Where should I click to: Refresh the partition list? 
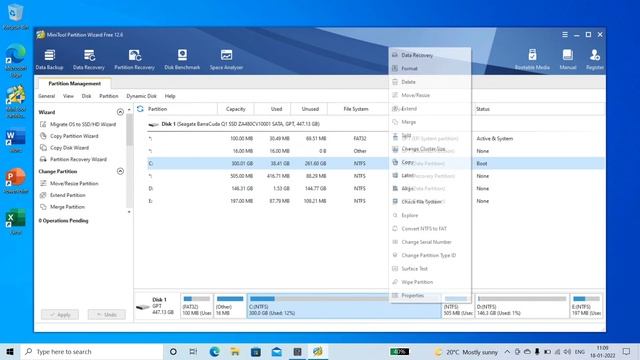[140, 109]
